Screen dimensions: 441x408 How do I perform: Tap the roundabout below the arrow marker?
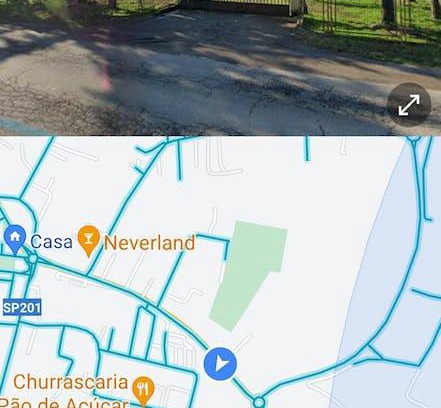pos(259,402)
